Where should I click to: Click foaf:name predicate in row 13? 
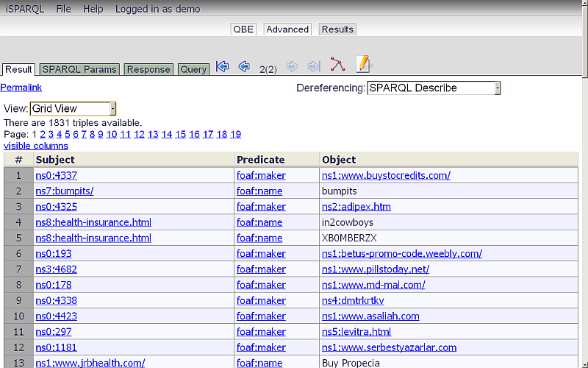point(259,363)
